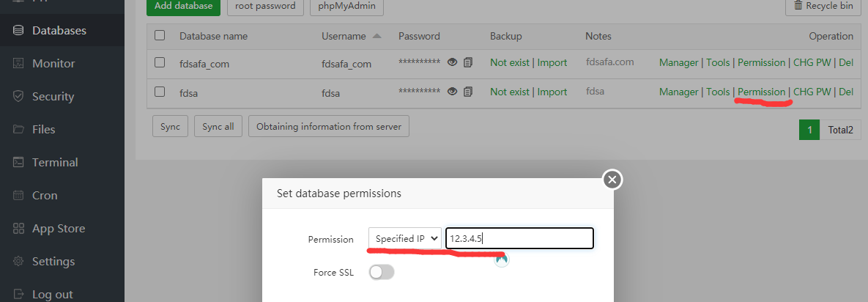
Task: Show password for fdsafa_com database
Action: [x=453, y=62]
